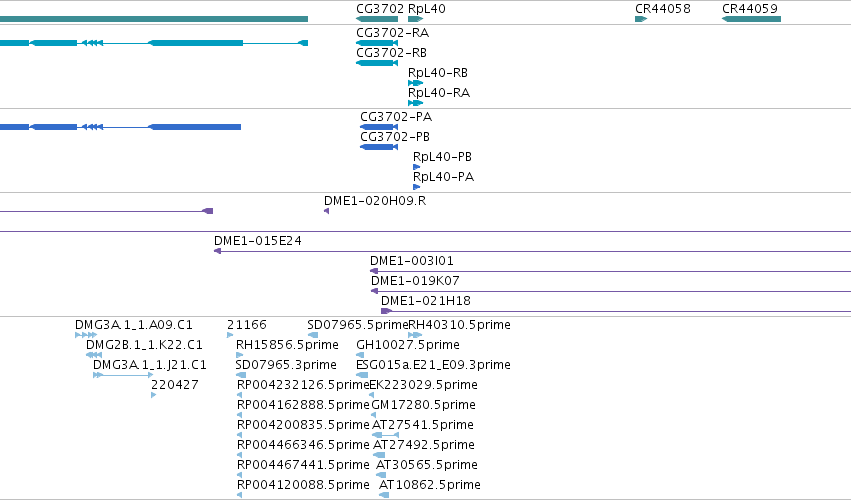Viewport: 851px width, 500px height.
Task: Select the 21166 feature label
Action: tap(246, 325)
